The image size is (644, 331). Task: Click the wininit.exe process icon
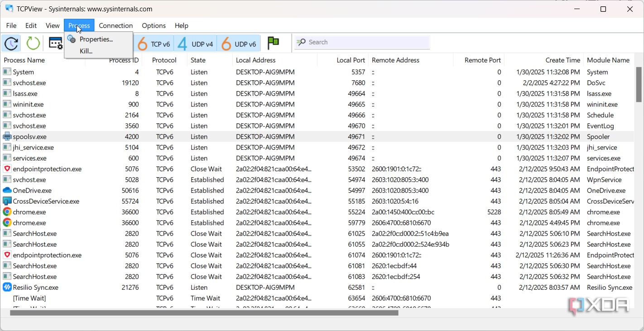[x=7, y=104]
